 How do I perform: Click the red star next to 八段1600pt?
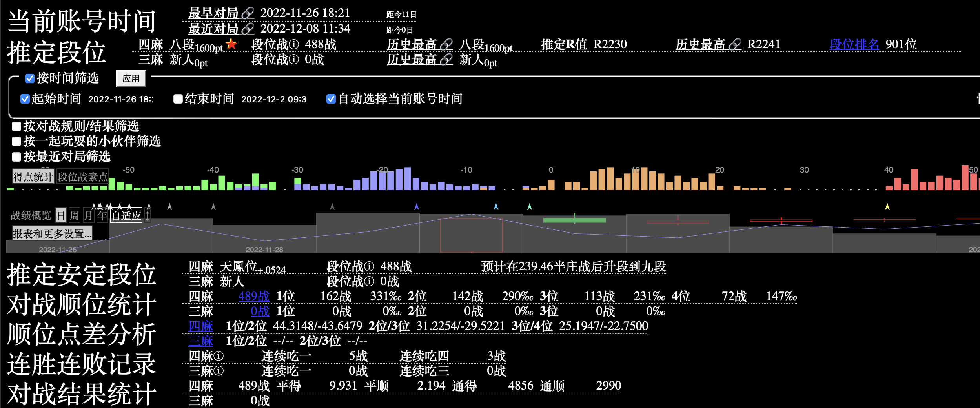pos(231,44)
